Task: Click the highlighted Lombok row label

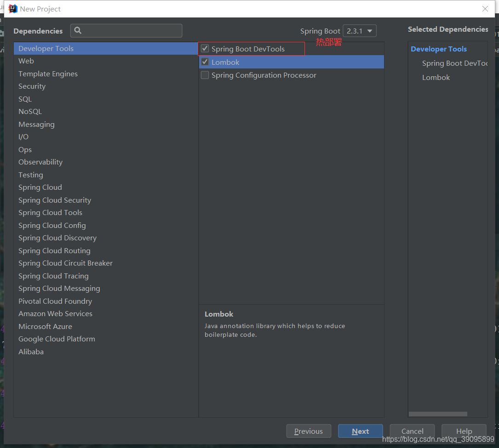Action: click(x=225, y=62)
